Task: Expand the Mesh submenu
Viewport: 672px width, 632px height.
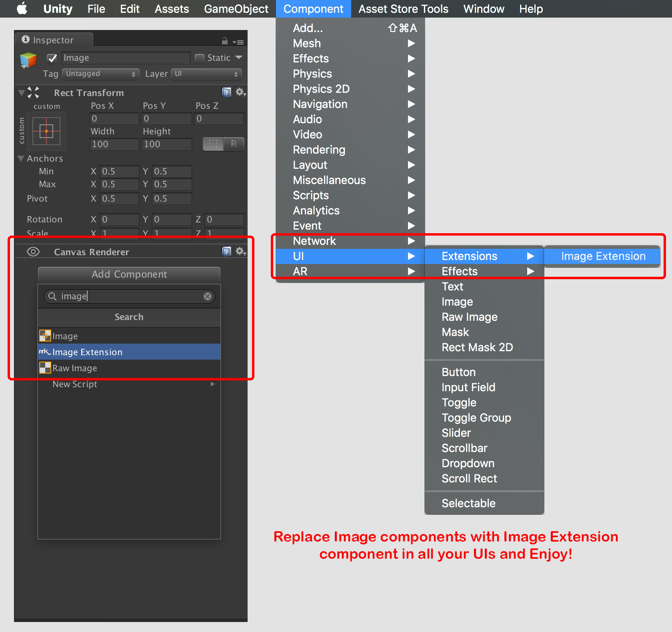Action: (350, 43)
